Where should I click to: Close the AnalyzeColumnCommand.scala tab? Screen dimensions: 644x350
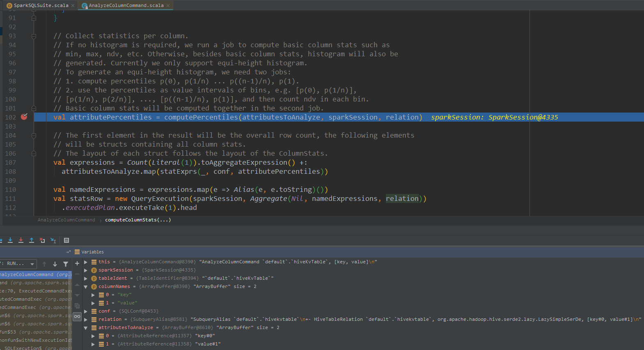click(168, 5)
